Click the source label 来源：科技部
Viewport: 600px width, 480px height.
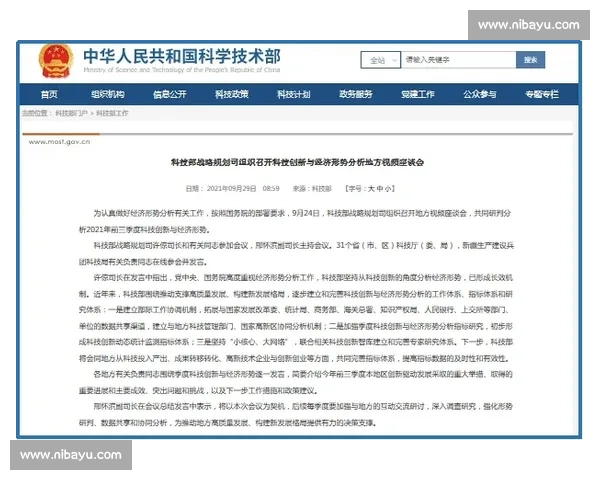(x=312, y=189)
